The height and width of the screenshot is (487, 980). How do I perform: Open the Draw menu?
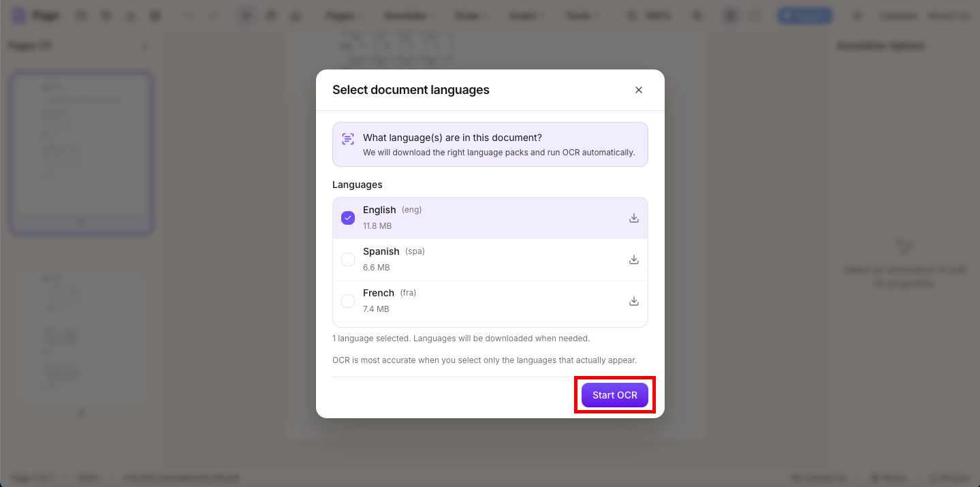pyautogui.click(x=471, y=15)
